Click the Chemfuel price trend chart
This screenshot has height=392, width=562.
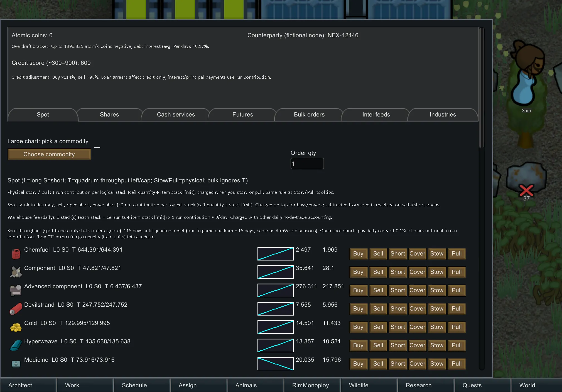coord(275,254)
